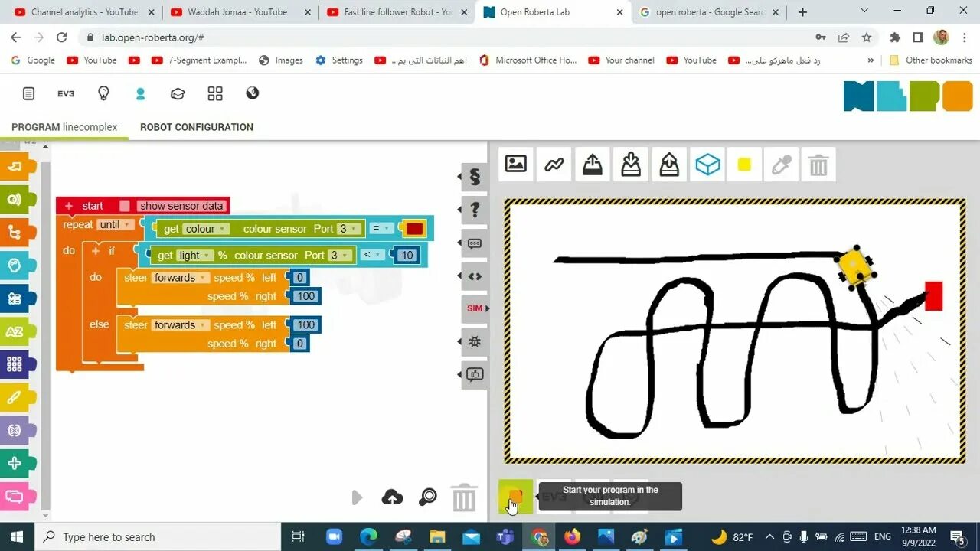Open the 'forwards' dropdown in the else steer block

point(181,325)
